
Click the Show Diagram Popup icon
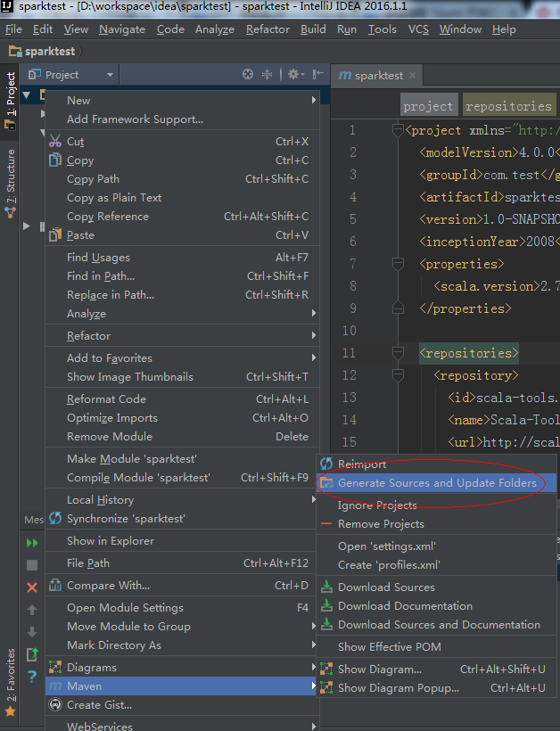point(326,687)
